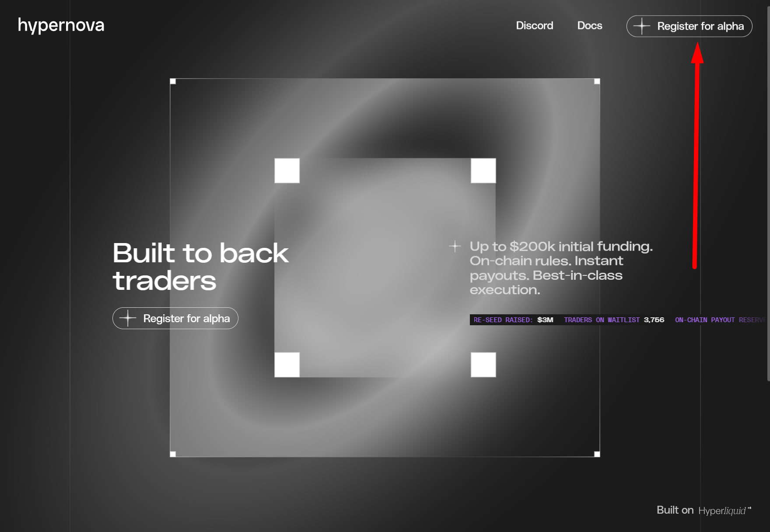Click the small bottom-right frame corner handle
770x532 pixels.
tap(597, 454)
